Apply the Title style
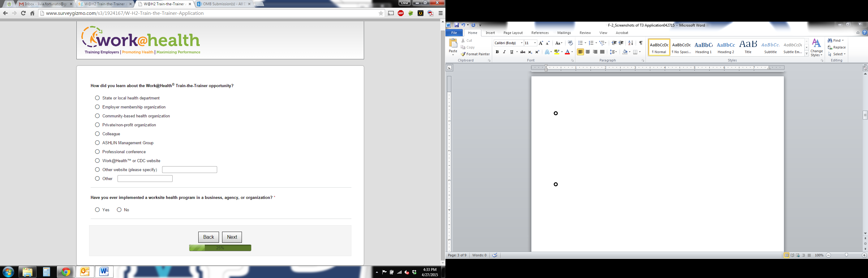 [x=748, y=47]
